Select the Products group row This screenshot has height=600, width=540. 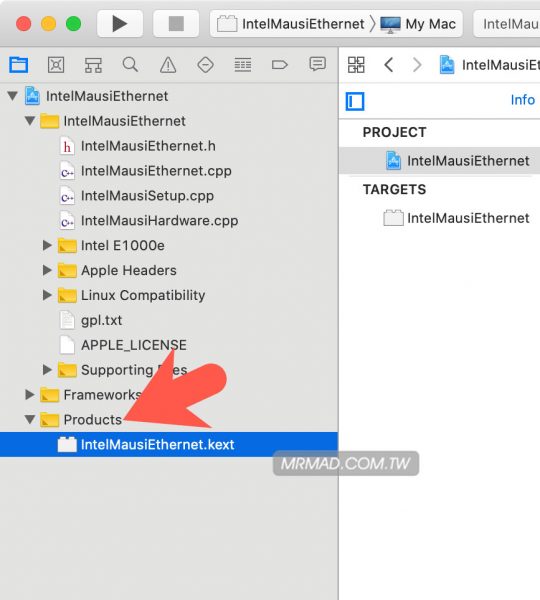[169, 419]
